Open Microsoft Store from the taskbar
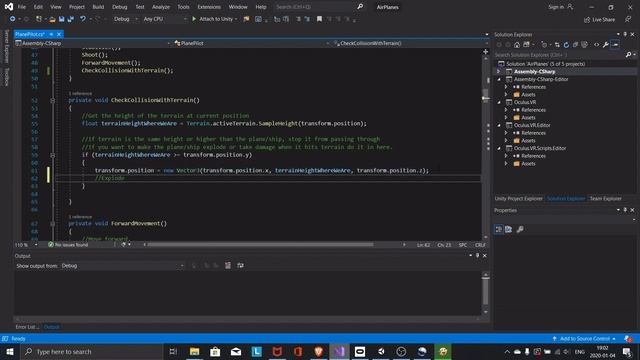Viewport: 640px width, 360px height. click(x=215, y=351)
